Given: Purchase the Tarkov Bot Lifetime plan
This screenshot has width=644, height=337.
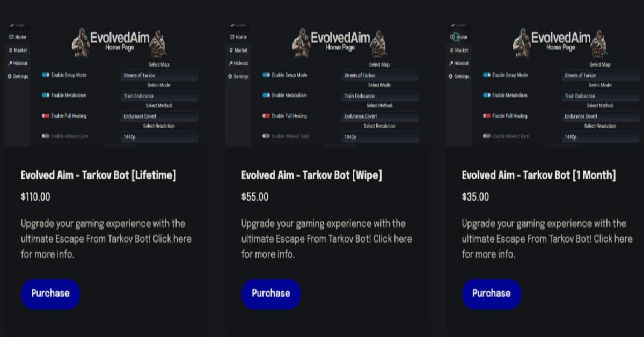Looking at the screenshot, I should [50, 294].
